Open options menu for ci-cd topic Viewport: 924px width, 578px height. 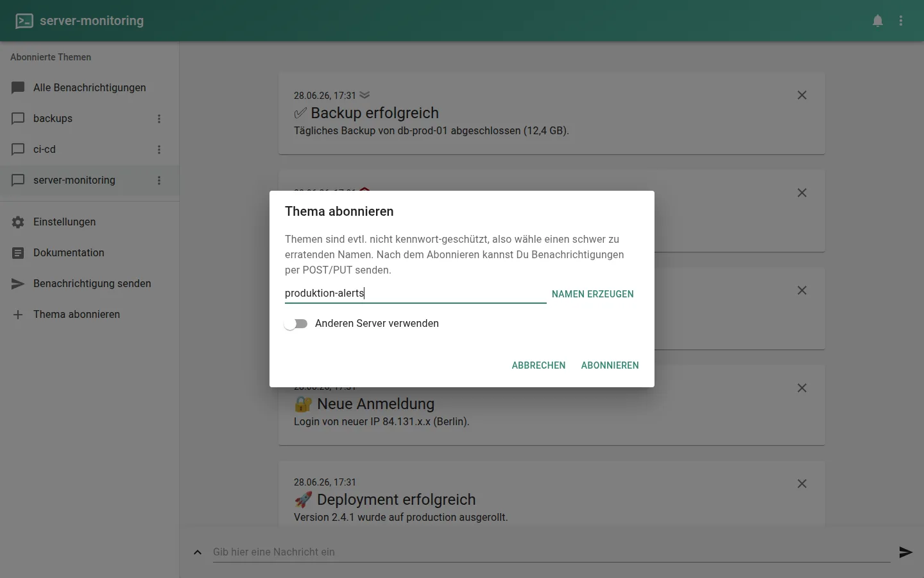[159, 150]
